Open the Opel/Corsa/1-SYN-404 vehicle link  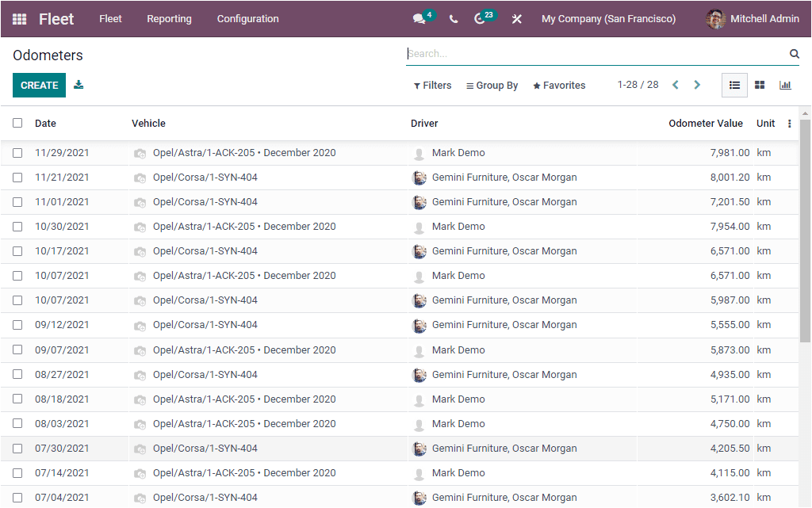coord(205,177)
